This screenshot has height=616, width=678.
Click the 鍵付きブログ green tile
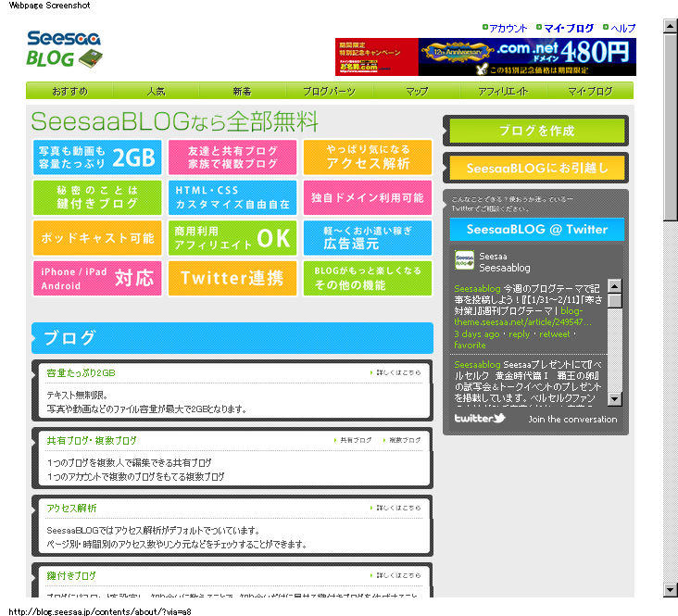coord(97,197)
